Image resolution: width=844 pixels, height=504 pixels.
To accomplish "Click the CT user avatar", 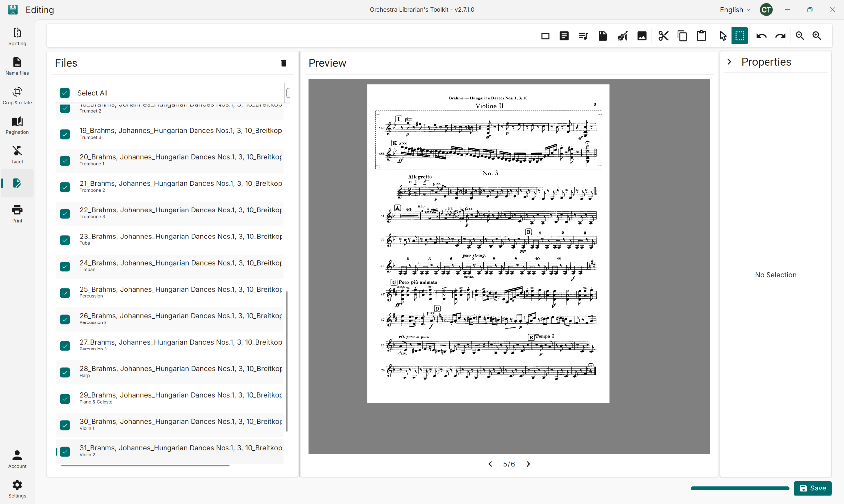I will pyautogui.click(x=766, y=10).
